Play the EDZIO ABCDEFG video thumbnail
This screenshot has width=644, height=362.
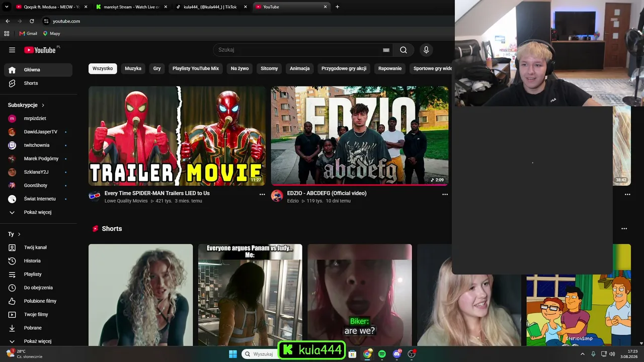point(360,136)
